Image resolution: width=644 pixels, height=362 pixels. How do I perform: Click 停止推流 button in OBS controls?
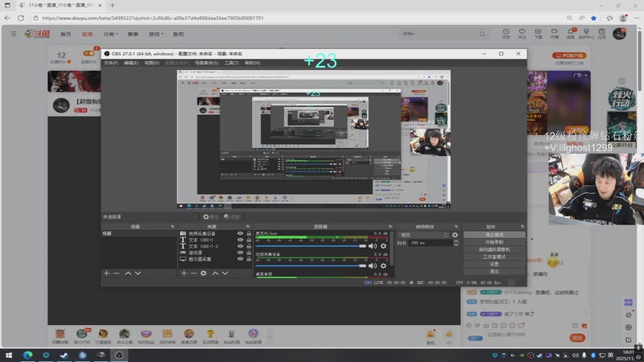pos(494,235)
